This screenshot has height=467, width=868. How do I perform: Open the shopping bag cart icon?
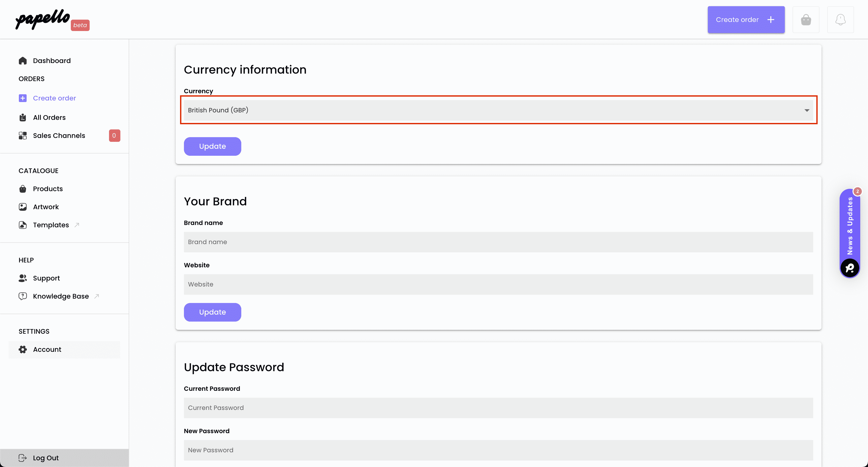pyautogui.click(x=806, y=20)
